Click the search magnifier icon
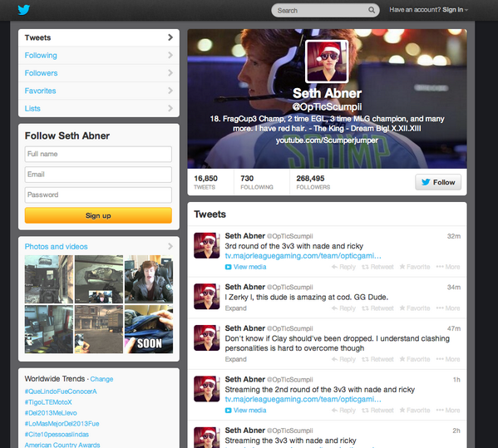498x448 pixels. tap(372, 10)
